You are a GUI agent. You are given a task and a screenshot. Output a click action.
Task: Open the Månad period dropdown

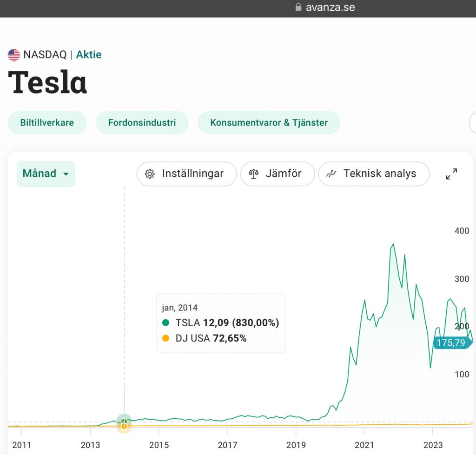tap(46, 174)
